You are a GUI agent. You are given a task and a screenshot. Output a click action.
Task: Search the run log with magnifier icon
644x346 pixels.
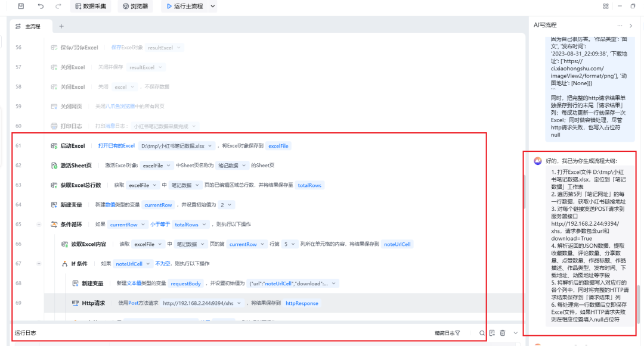point(482,333)
